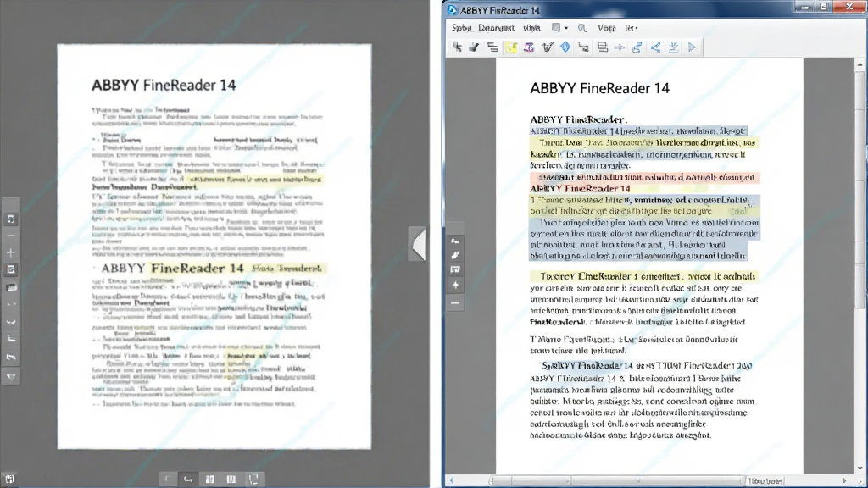Click the check-stroke icon in the left window sidebar
The image size is (868, 488).
pos(10,322)
